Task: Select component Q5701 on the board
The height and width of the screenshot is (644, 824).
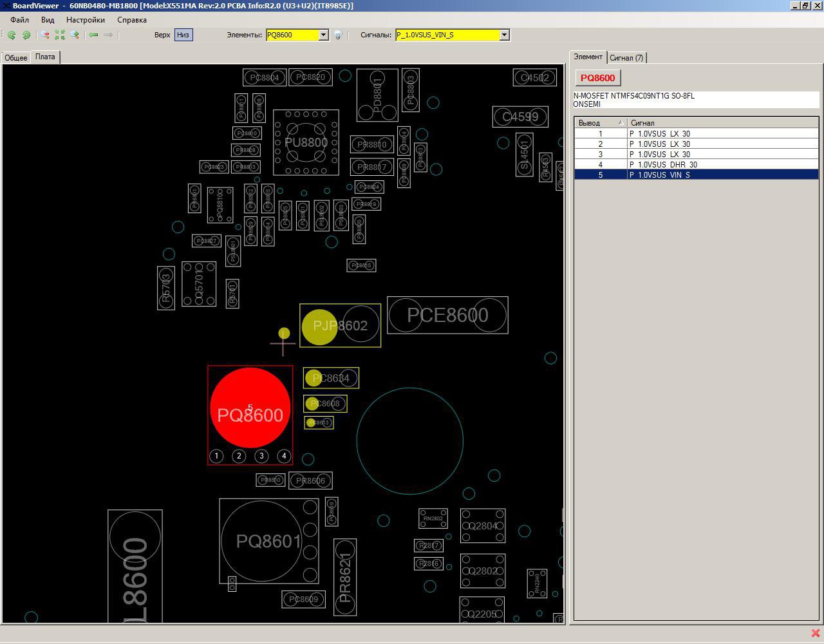Action: (x=199, y=284)
